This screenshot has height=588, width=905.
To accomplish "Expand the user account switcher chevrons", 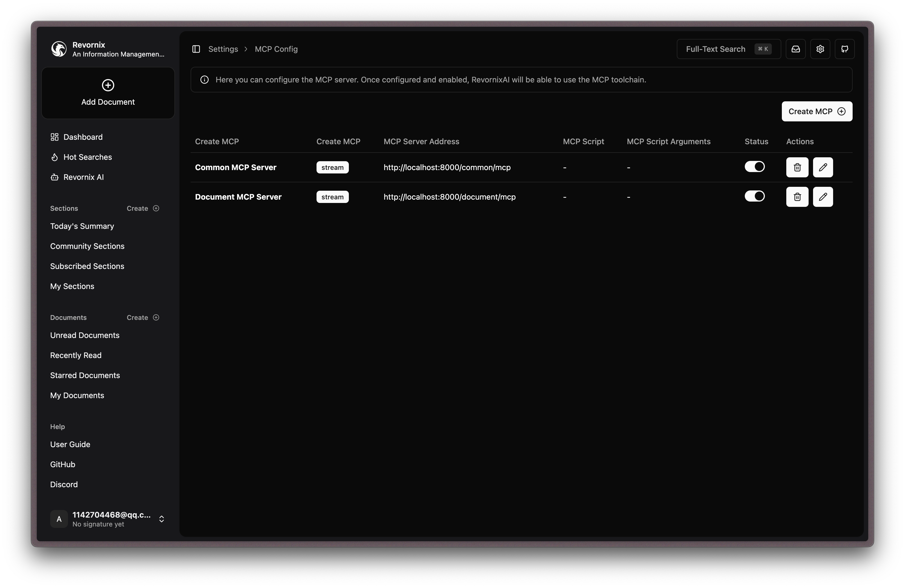I will (x=162, y=519).
